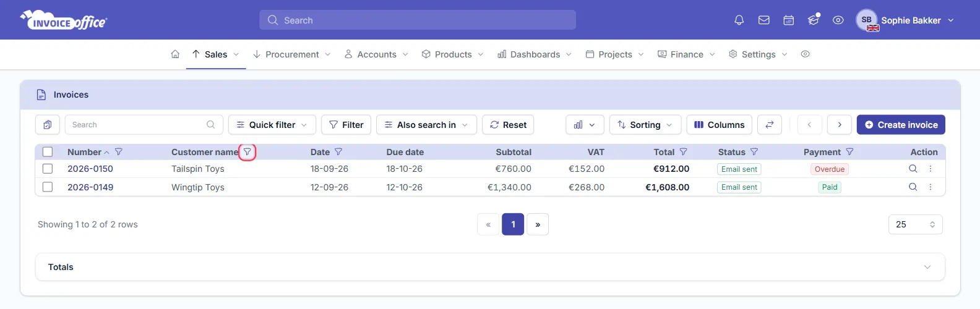The image size is (980, 309).
Task: Click the Paid payment badge
Action: tap(830, 187)
